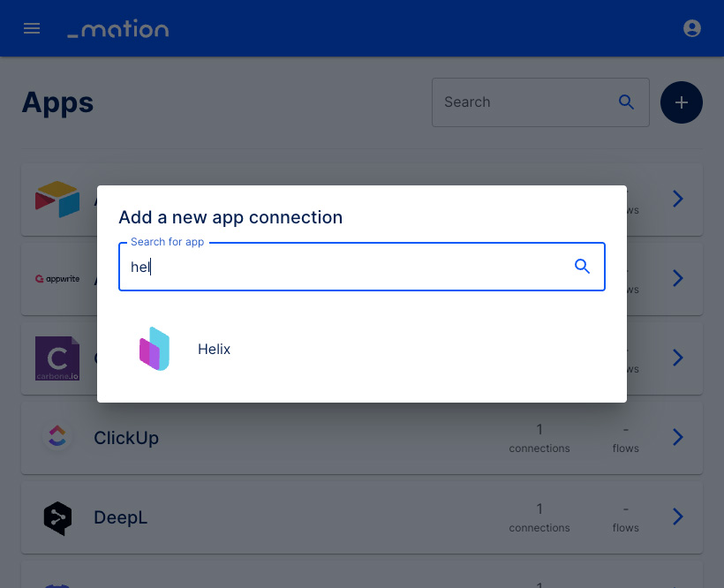Expand the ClickUp row chevron
Viewport: 724px width, 588px height.
[x=677, y=437]
